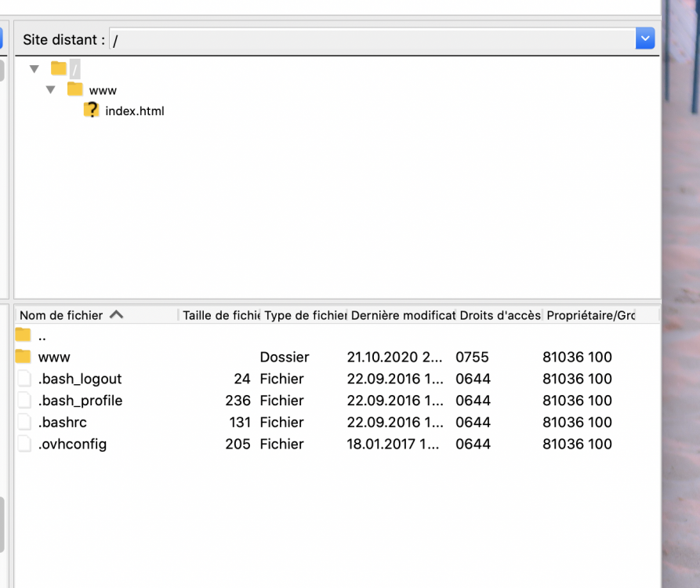Select the www folder icon in tree
This screenshot has width=700, height=588.
(x=75, y=89)
